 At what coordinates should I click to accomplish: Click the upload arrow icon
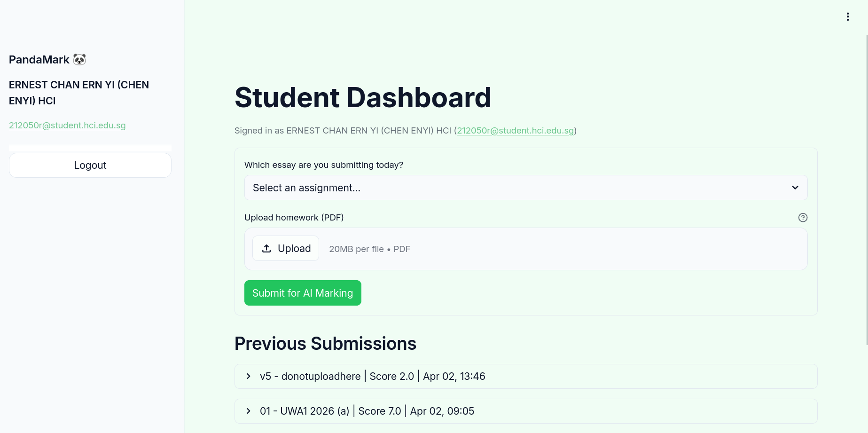coord(266,249)
